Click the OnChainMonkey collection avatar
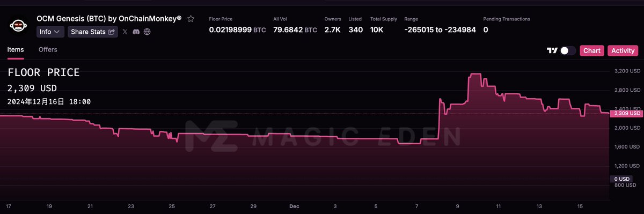This screenshot has height=214, width=644. point(18,25)
